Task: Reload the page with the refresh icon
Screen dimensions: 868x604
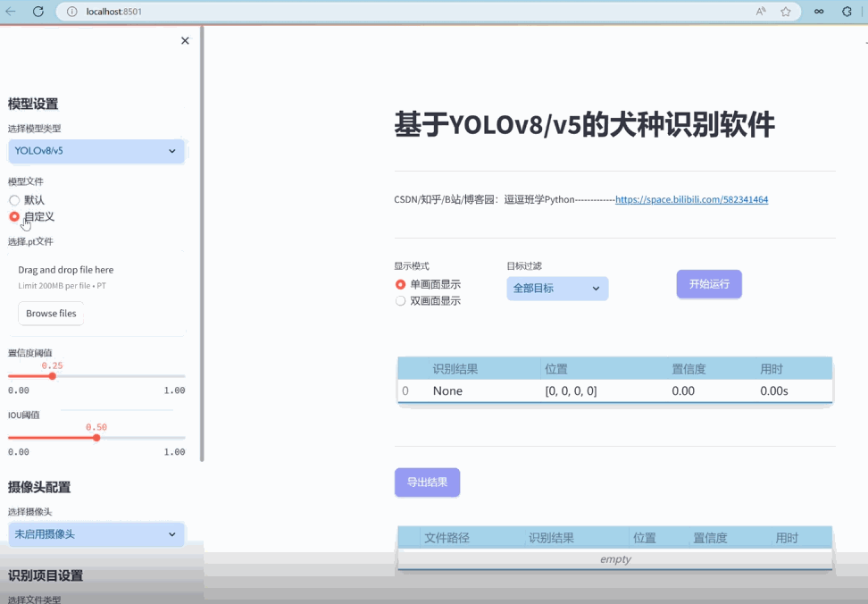Action: pos(37,12)
